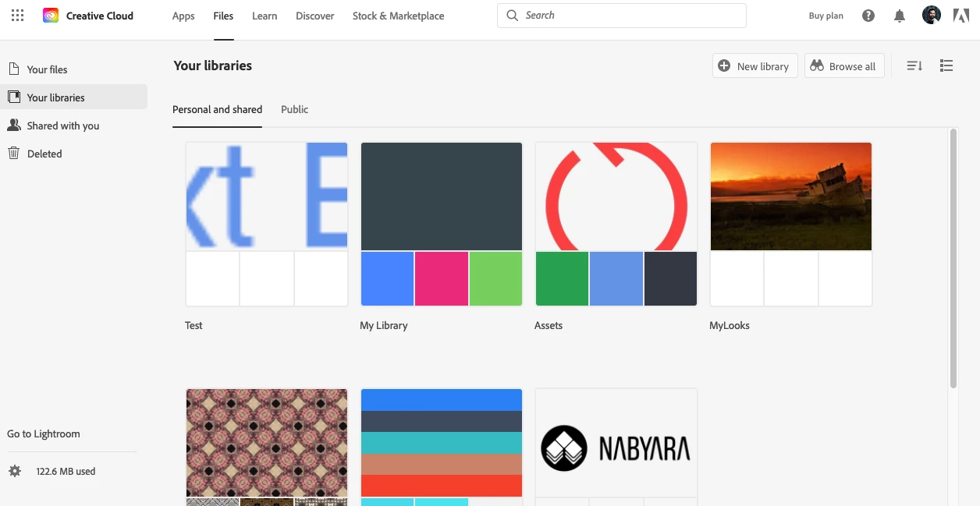Click pink swatch in My Library

(x=442, y=278)
